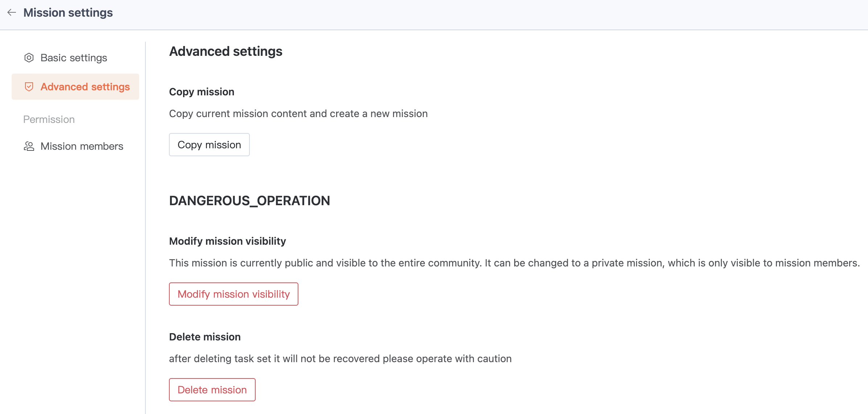Click the back arrow icon
The image size is (868, 414).
(x=12, y=13)
